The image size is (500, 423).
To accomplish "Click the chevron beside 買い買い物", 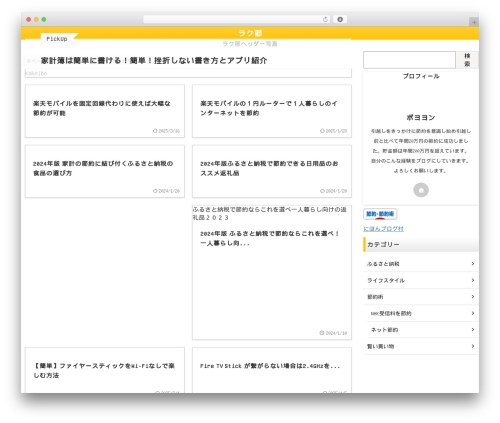I will (x=473, y=346).
